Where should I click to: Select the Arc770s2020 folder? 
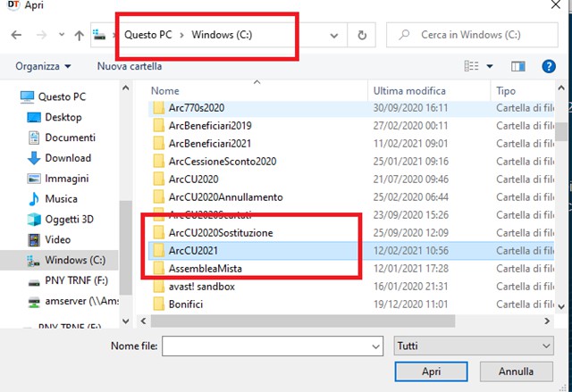[197, 108]
